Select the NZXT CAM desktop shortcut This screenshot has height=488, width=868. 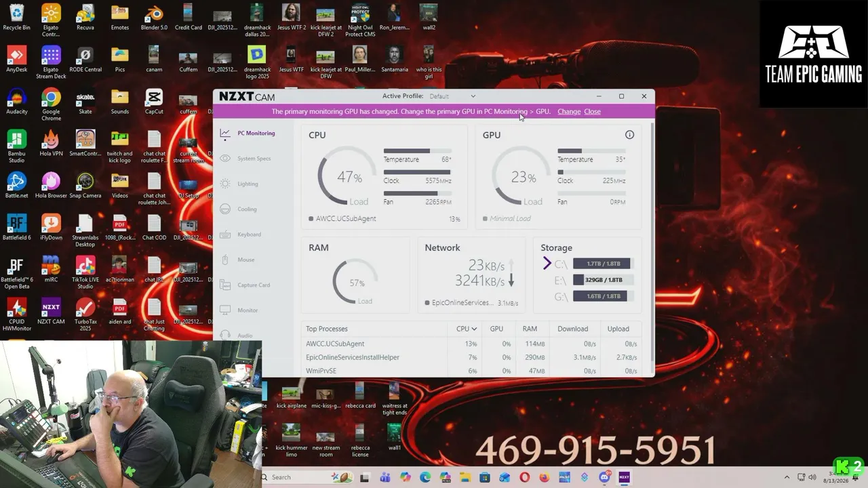pyautogui.click(x=51, y=312)
